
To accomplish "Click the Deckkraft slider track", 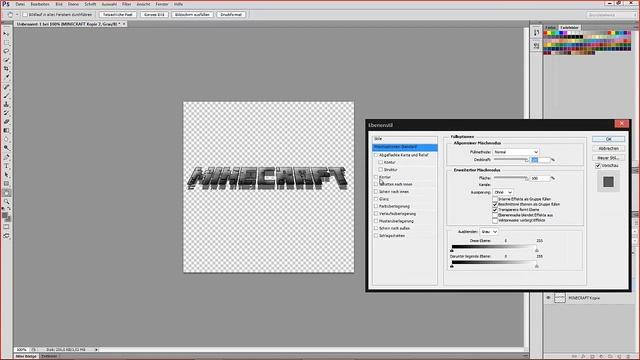I will [511, 160].
